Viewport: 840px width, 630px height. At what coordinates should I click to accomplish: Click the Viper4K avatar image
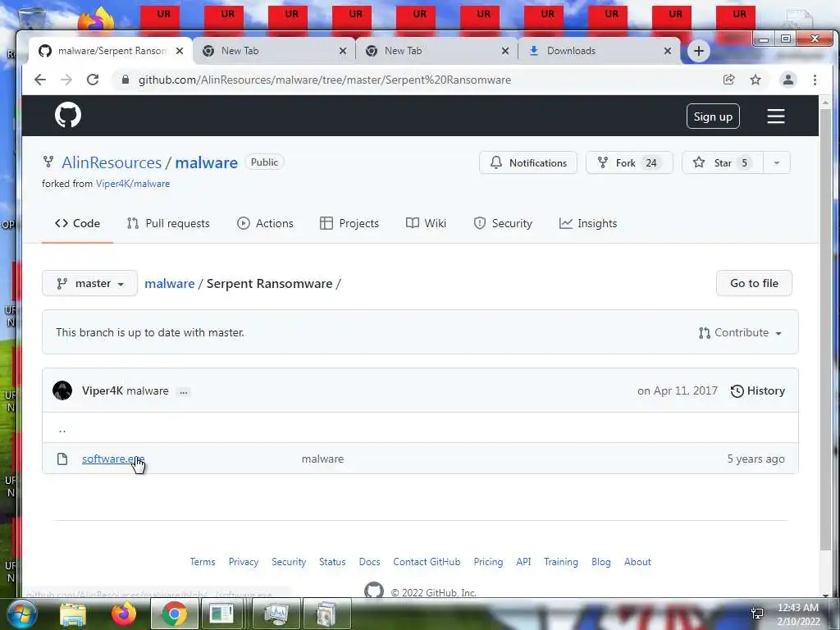pos(62,390)
